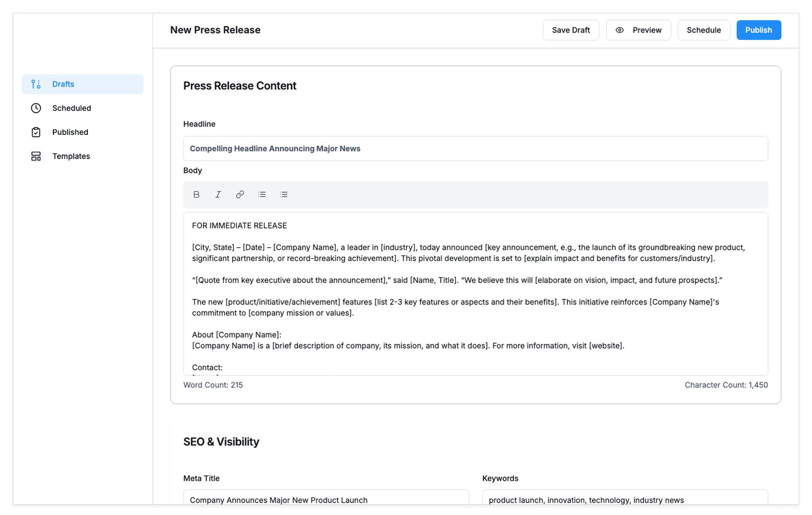Screen dimensions: 812x515
Task: Click the layout icon for Templates
Action: point(36,156)
